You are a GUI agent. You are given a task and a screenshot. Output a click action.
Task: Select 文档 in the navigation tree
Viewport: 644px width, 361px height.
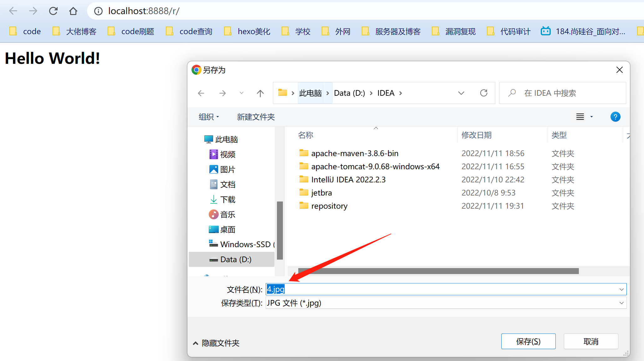coord(222,184)
